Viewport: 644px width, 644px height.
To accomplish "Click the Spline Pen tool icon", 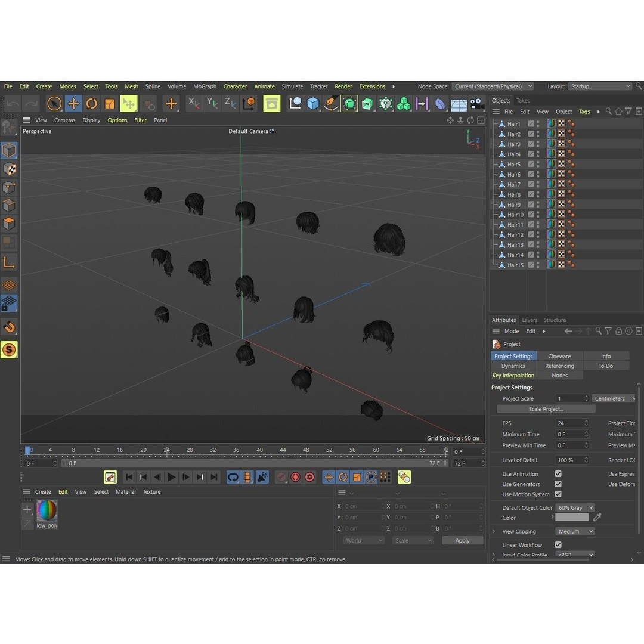I will pos(331,104).
